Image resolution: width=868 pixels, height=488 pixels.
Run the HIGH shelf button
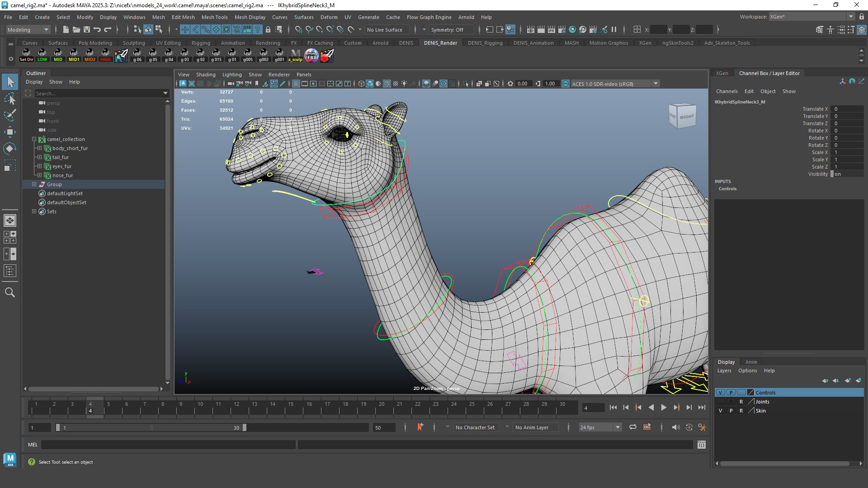105,56
